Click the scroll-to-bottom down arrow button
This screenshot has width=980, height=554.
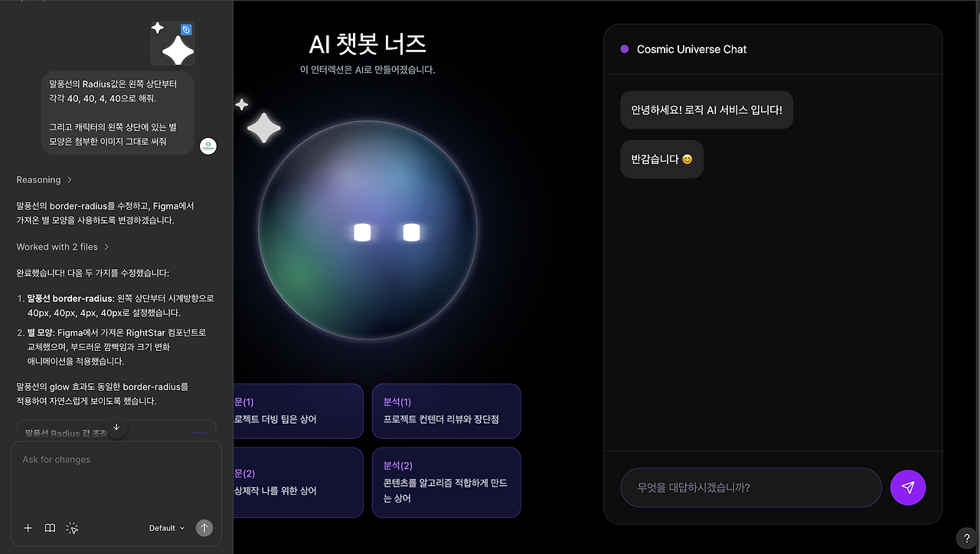[x=116, y=428]
